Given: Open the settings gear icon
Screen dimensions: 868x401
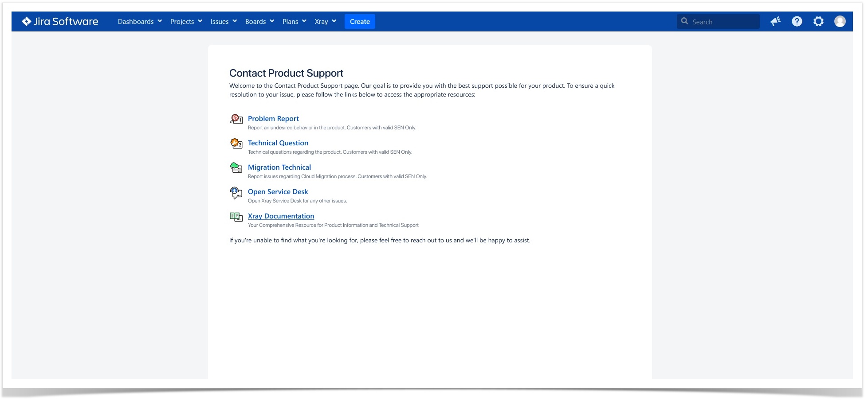Looking at the screenshot, I should point(818,21).
